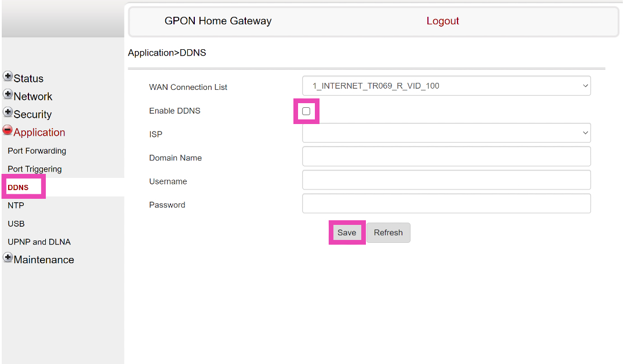This screenshot has height=364, width=628.
Task: Expand the Maintenance section plus icon
Action: pyautogui.click(x=8, y=257)
